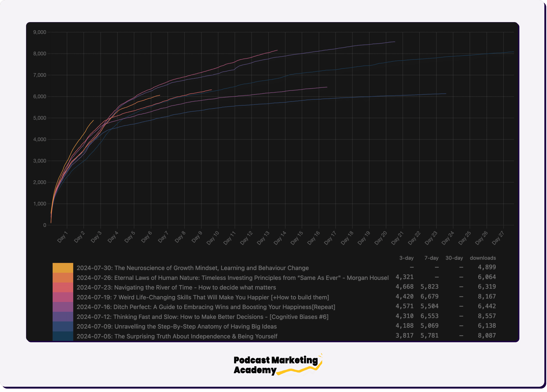Click downloads value 4,899
Screen dimensions: 547x392
[487, 267]
